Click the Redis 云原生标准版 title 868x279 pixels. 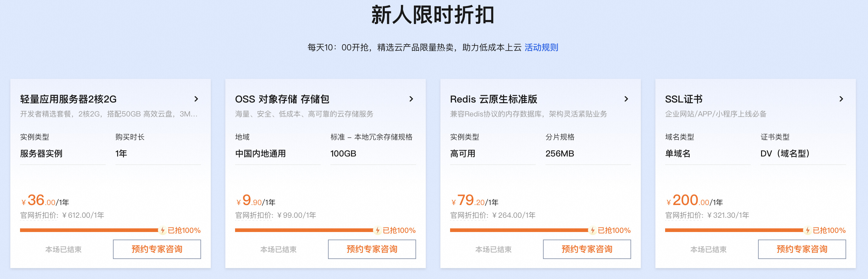tap(494, 99)
